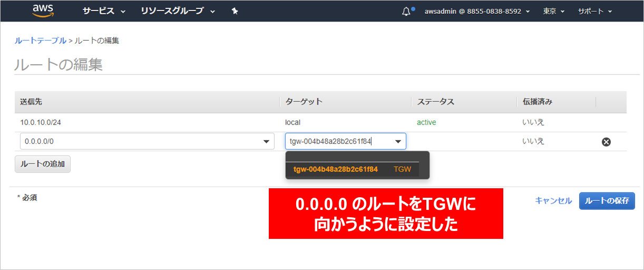Go to ルートテーブル breadcrumb link
644x270 pixels.
40,41
